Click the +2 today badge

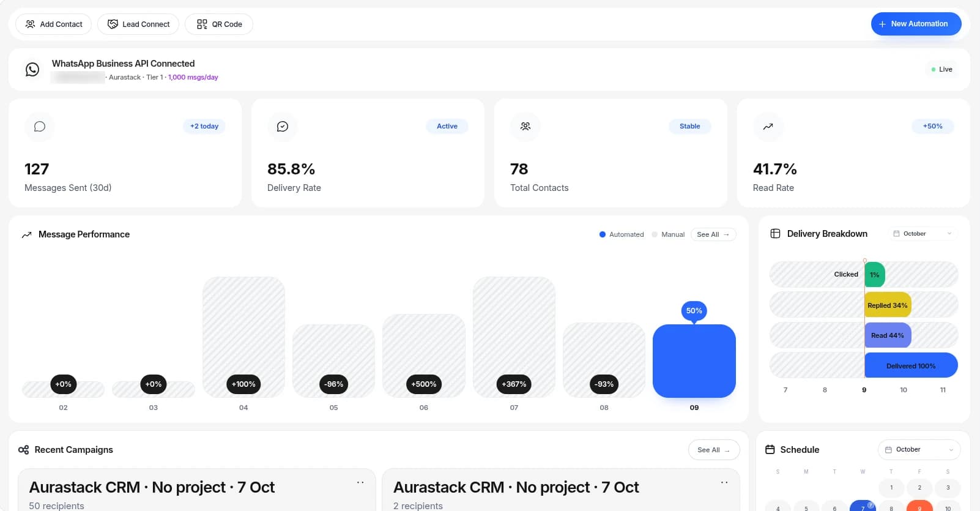[x=204, y=126]
